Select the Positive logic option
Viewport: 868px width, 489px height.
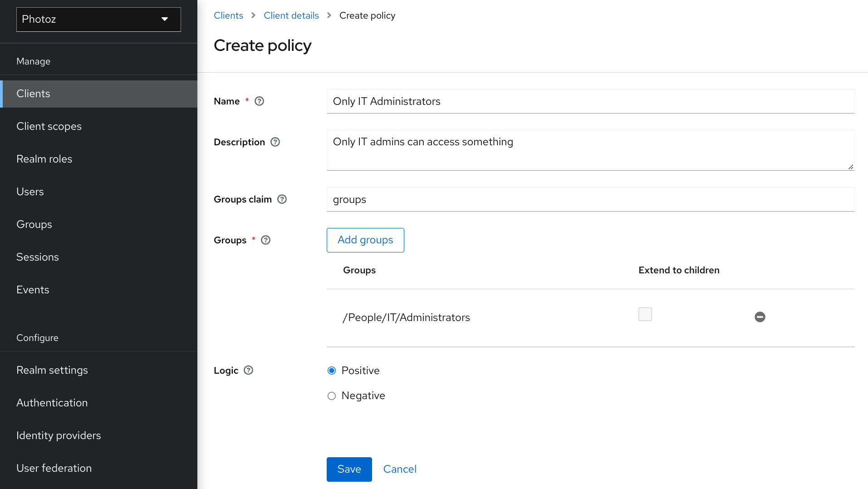pyautogui.click(x=331, y=370)
